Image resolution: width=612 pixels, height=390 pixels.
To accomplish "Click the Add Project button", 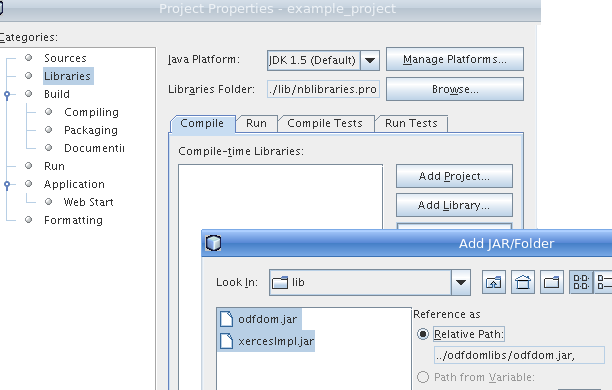I will (454, 176).
